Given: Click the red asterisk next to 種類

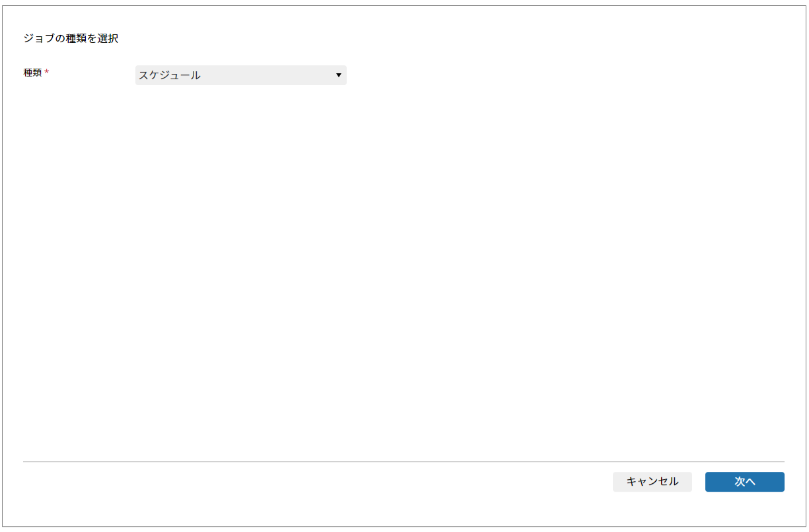Looking at the screenshot, I should pos(47,73).
